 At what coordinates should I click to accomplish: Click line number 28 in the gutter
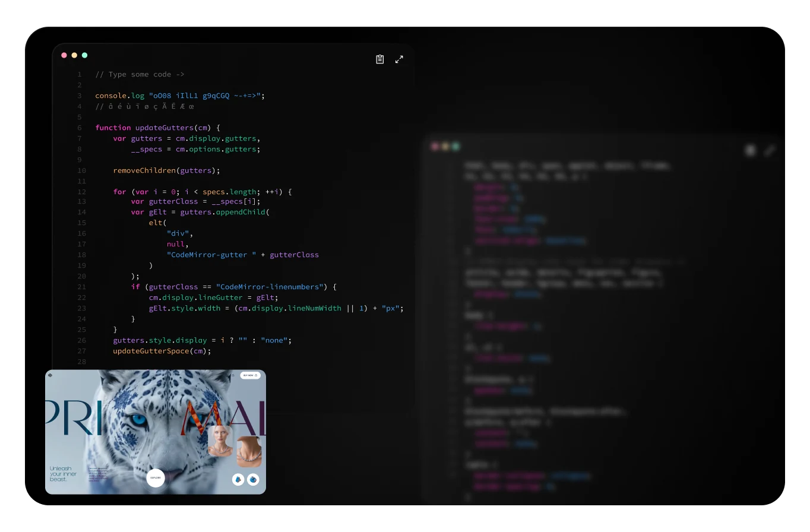[x=81, y=362]
